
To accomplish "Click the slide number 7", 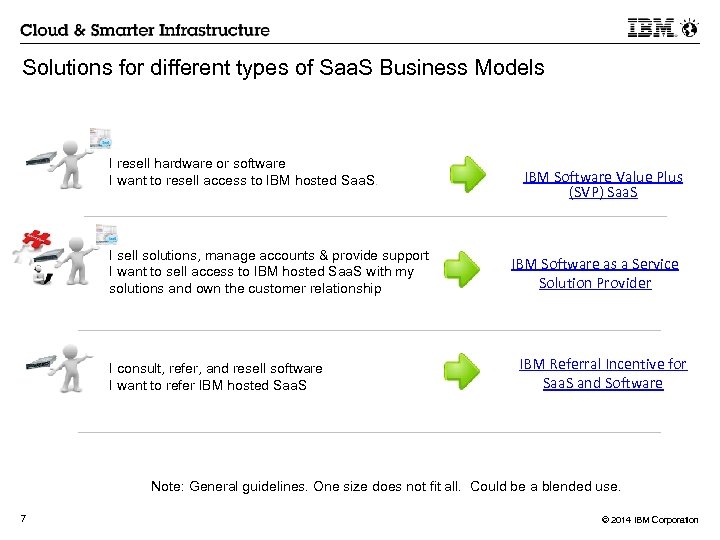I will coord(22,518).
